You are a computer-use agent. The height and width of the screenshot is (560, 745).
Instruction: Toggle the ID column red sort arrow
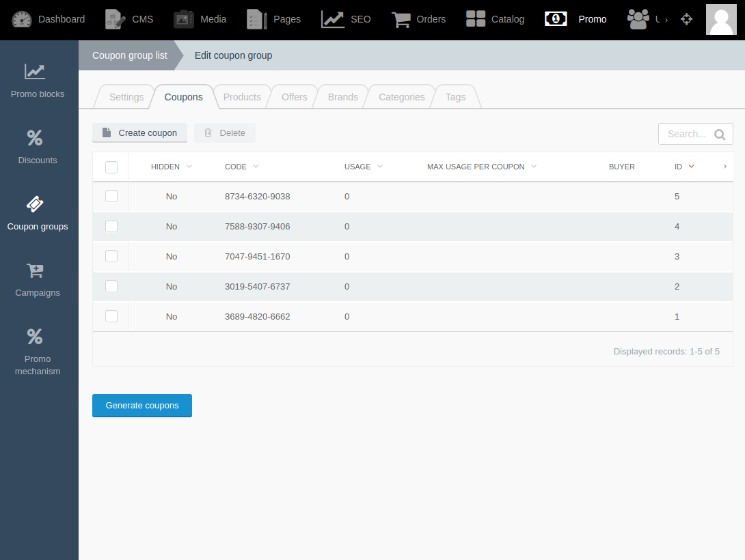691,166
